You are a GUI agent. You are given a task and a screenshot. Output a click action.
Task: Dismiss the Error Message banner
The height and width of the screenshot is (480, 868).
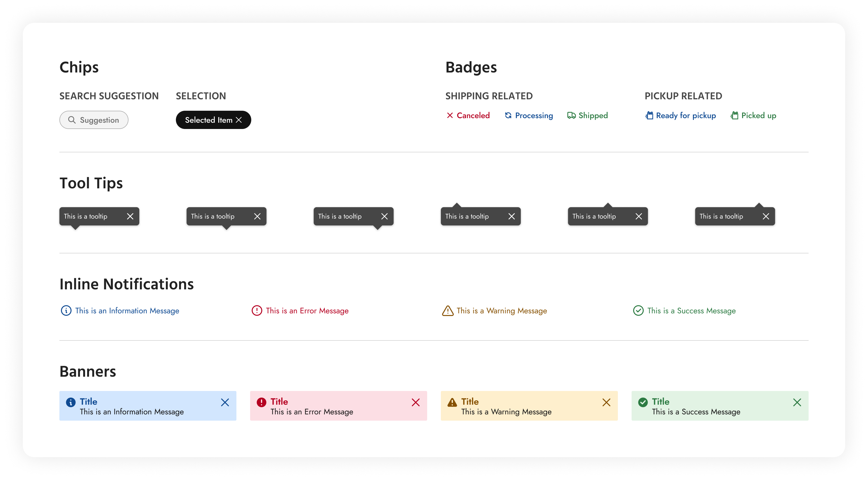pos(415,402)
